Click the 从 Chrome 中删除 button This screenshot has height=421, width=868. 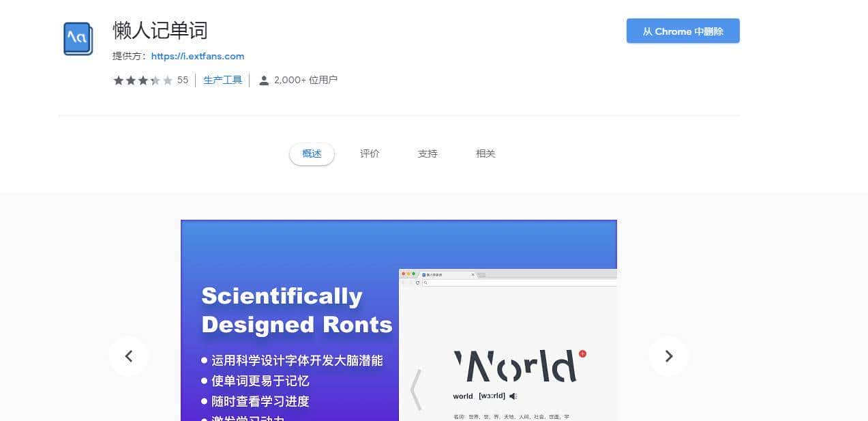683,31
